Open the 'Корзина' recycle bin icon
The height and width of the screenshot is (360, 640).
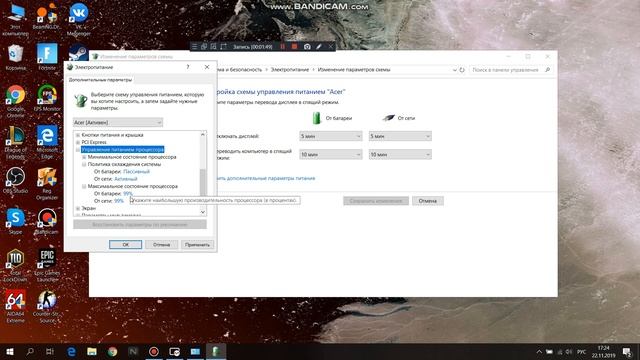[x=16, y=58]
